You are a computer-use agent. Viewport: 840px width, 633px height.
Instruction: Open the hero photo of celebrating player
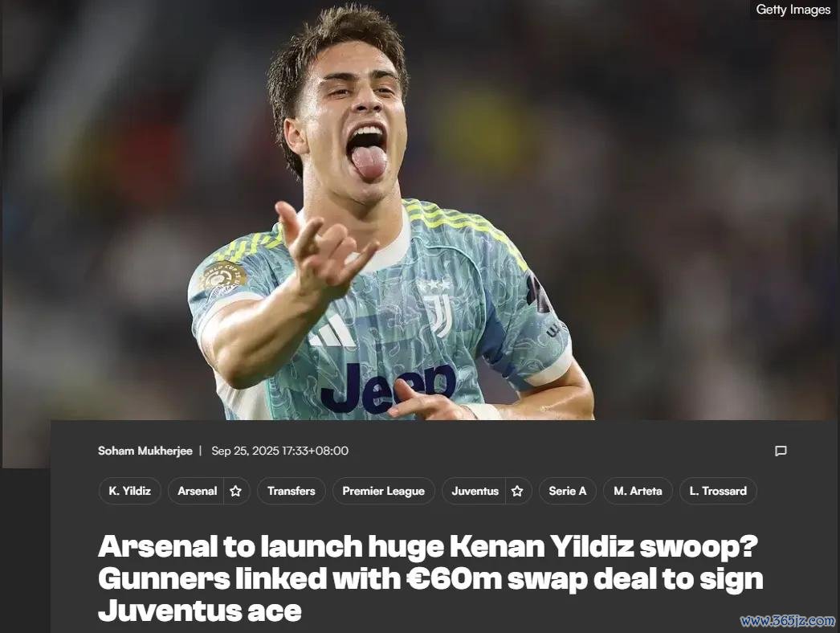click(420, 210)
